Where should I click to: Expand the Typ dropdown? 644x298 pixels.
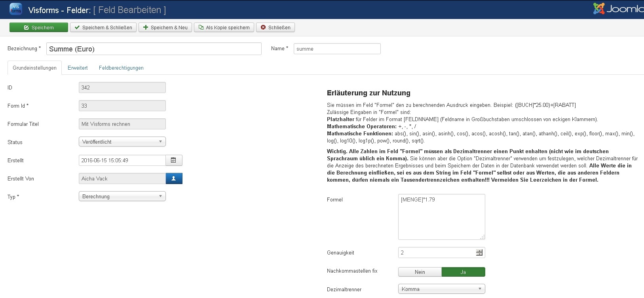click(122, 196)
